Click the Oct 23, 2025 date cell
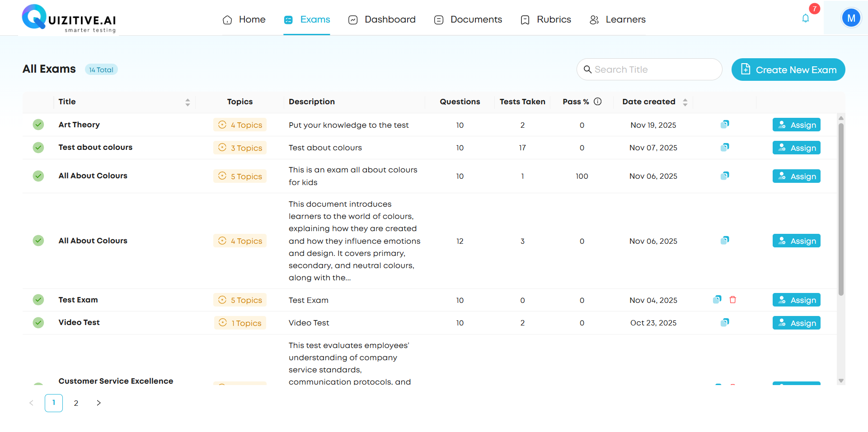The width and height of the screenshot is (868, 432). 653,323
